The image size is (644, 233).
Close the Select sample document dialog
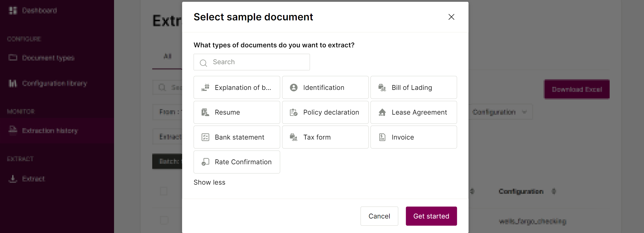click(x=451, y=17)
